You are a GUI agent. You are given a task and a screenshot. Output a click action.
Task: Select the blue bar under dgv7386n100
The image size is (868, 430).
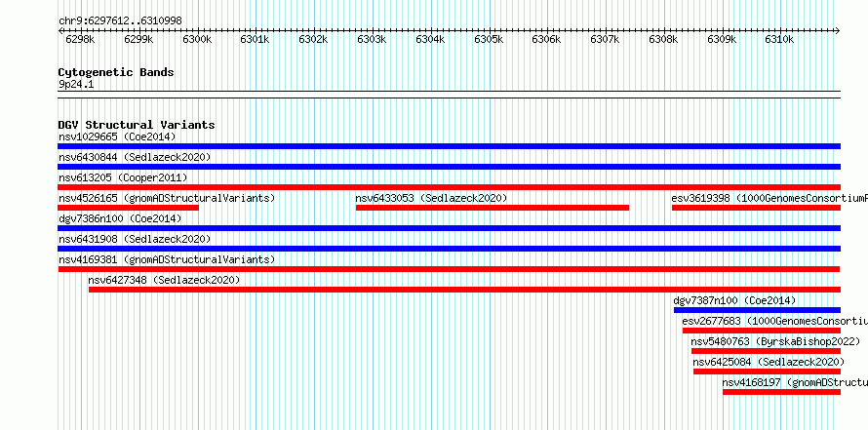coord(449,228)
